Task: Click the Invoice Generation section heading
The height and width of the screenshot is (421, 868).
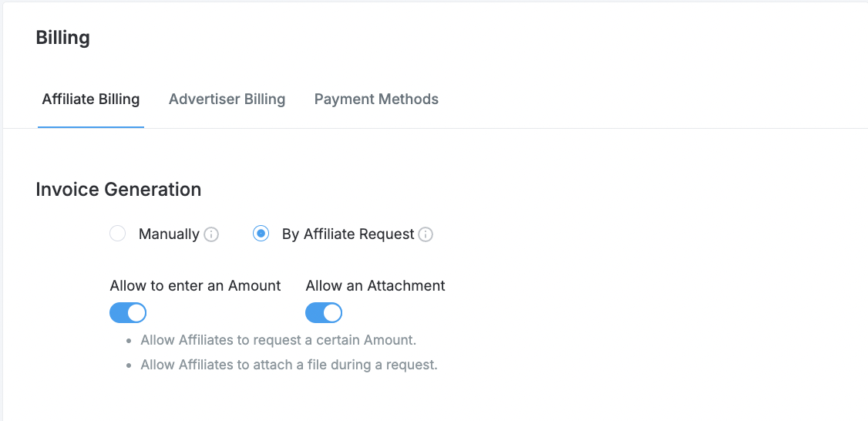Action: click(119, 190)
